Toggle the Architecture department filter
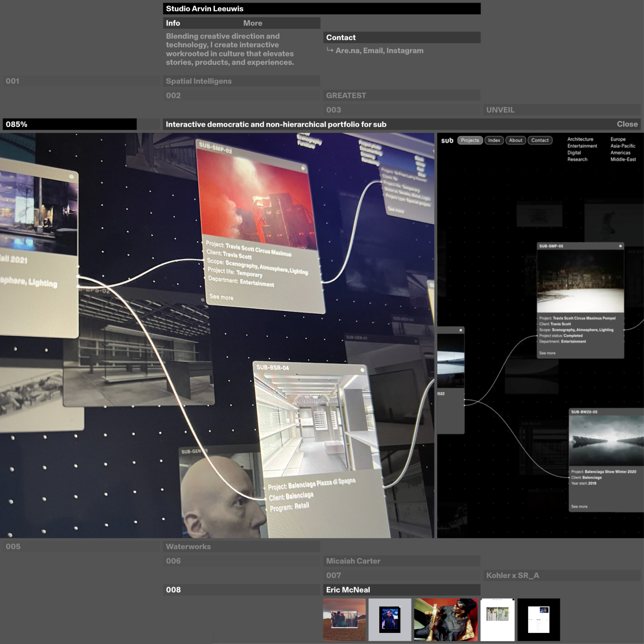644x644 pixels. (x=580, y=139)
